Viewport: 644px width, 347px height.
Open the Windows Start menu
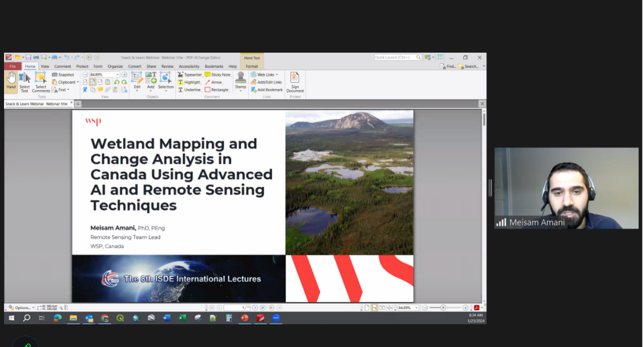tap(11, 318)
